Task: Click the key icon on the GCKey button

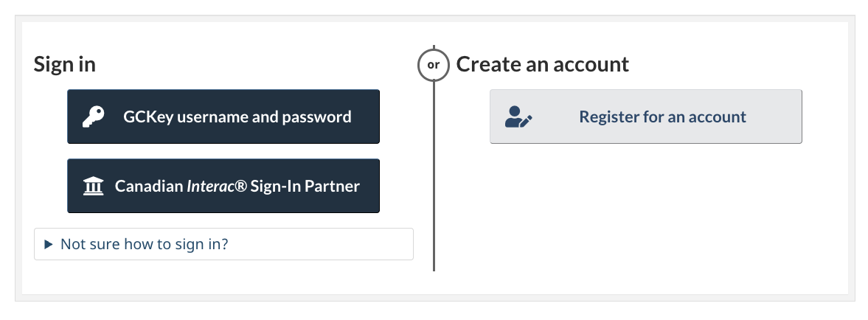Action: (x=93, y=116)
